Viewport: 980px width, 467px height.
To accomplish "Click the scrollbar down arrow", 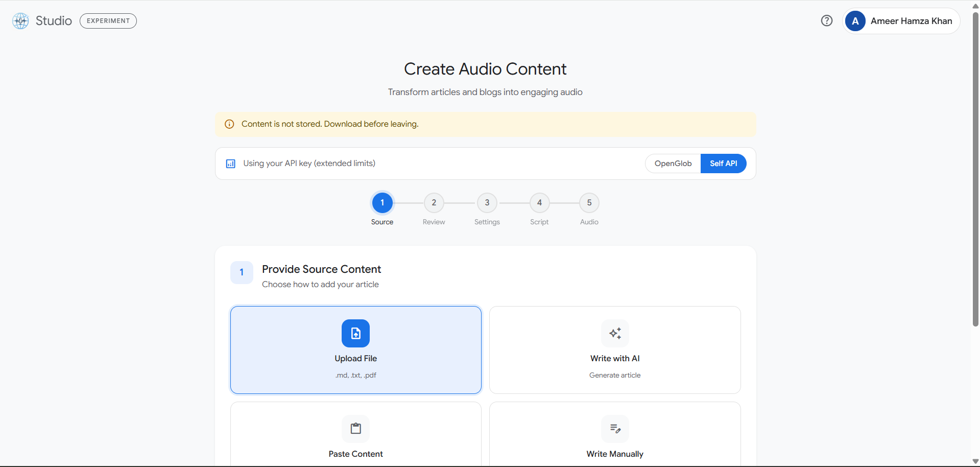I will pyautogui.click(x=974, y=461).
